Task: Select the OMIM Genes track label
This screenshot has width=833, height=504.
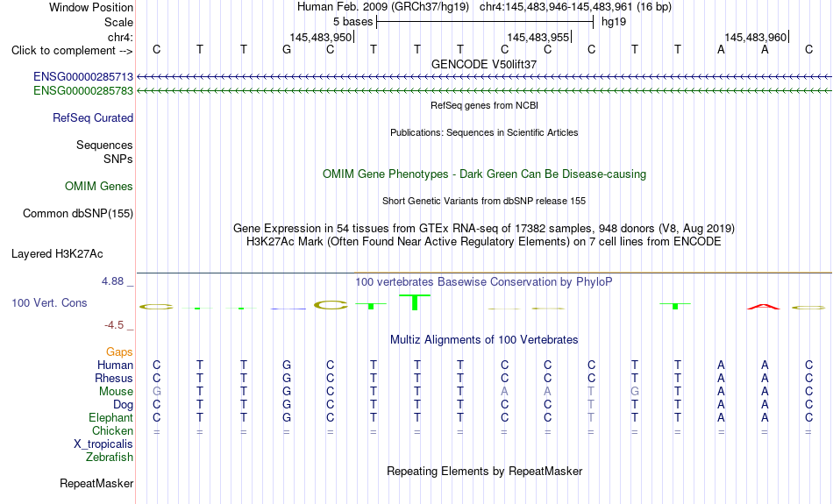Action: pyautogui.click(x=99, y=187)
